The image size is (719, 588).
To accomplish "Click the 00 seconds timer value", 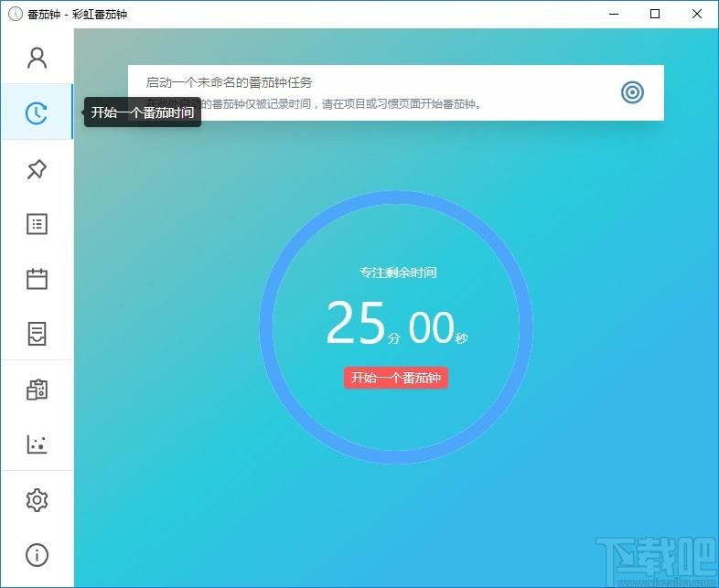I will click(x=431, y=326).
